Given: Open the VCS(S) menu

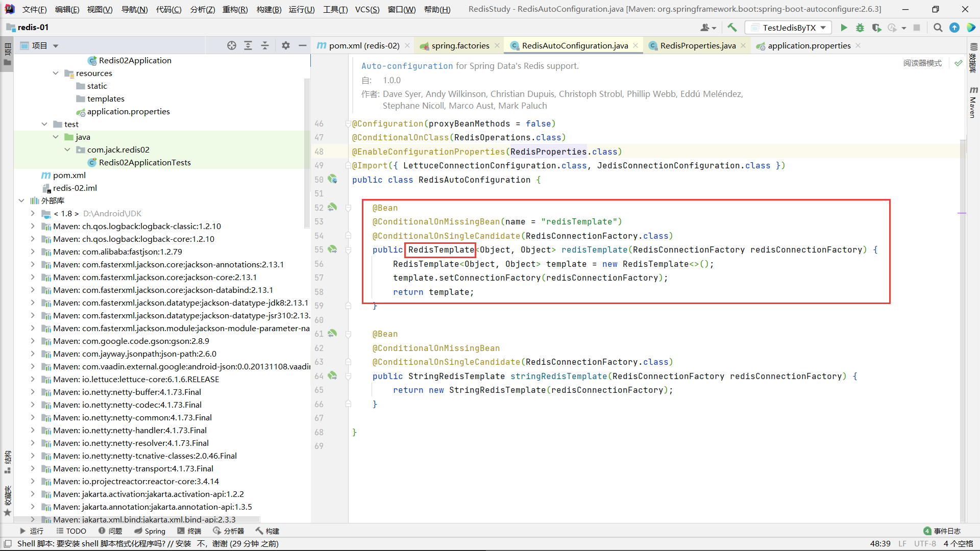Looking at the screenshot, I should (367, 9).
